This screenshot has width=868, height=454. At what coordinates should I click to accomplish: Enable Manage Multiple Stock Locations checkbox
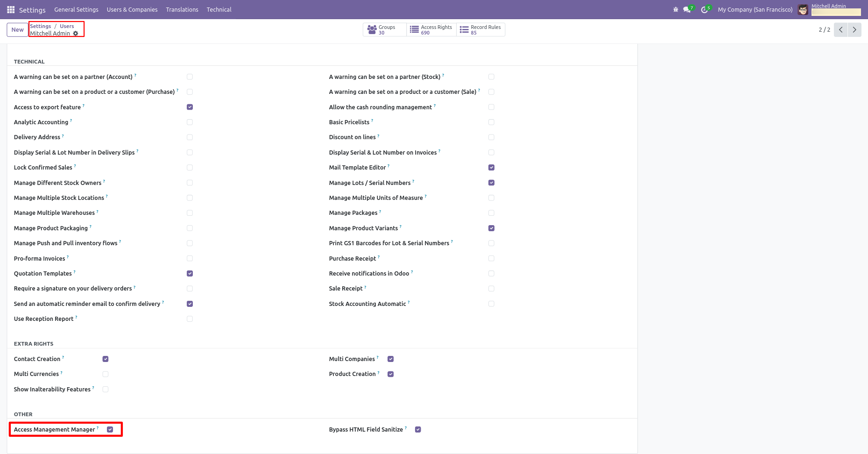190,198
